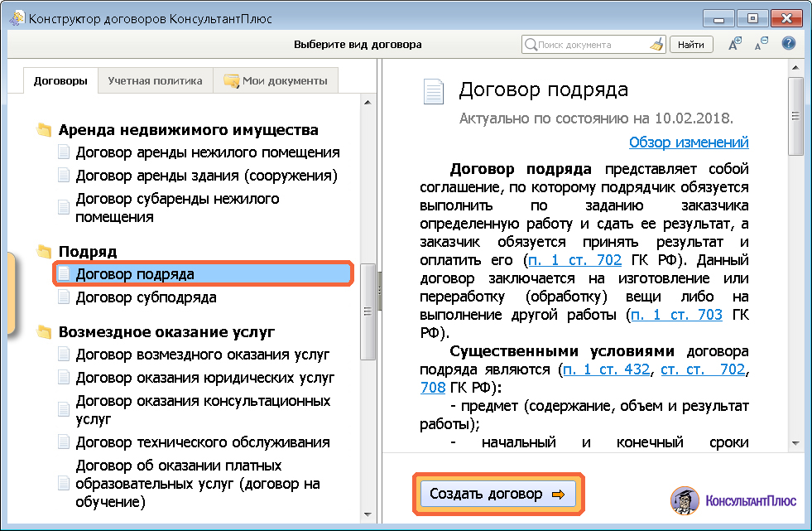
Task: Click the Аренда недвижимого имущества folder icon
Action: pos(44,129)
